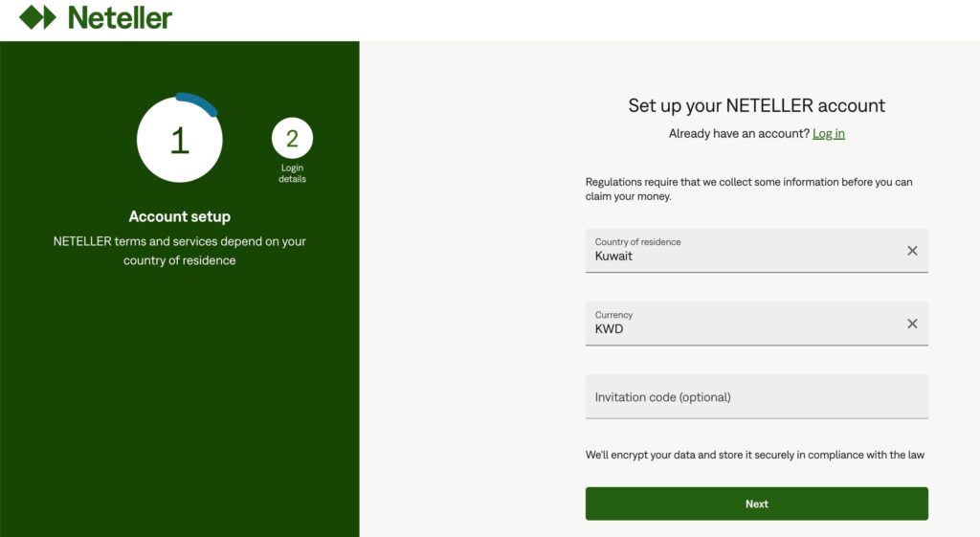Click the Neteller wordmark in header
The image size is (980, 537).
coord(120,17)
